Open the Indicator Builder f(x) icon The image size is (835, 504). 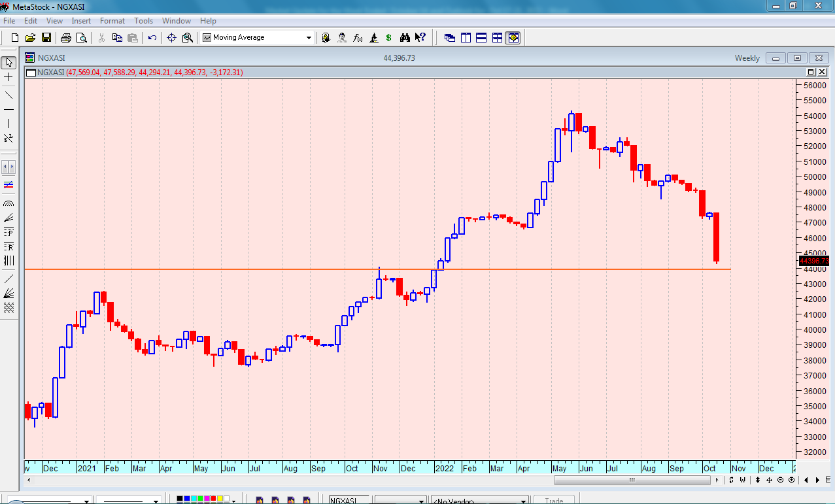pos(358,38)
